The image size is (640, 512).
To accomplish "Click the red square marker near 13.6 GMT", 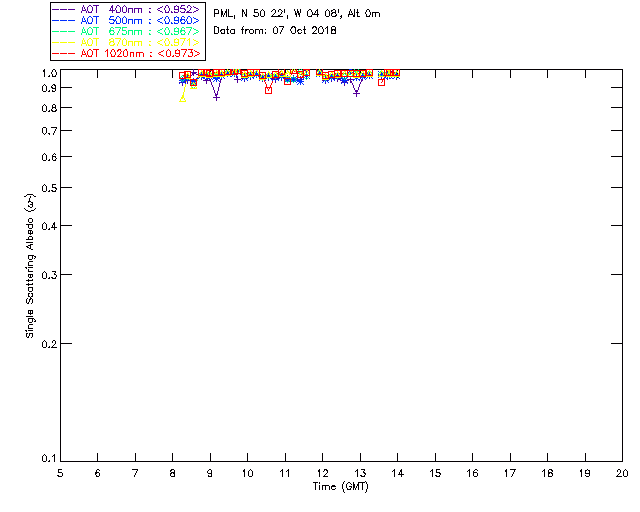I will (x=381, y=82).
